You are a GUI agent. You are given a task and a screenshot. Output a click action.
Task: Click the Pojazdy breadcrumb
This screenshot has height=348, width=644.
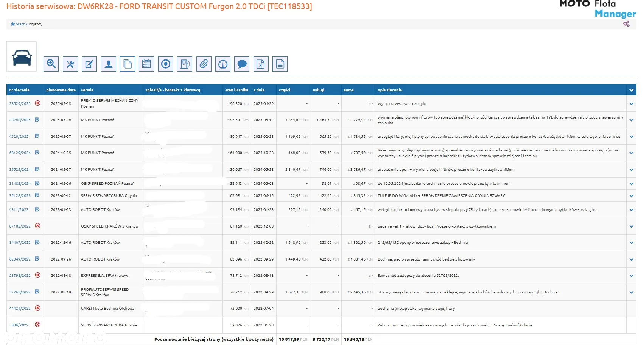(x=36, y=24)
